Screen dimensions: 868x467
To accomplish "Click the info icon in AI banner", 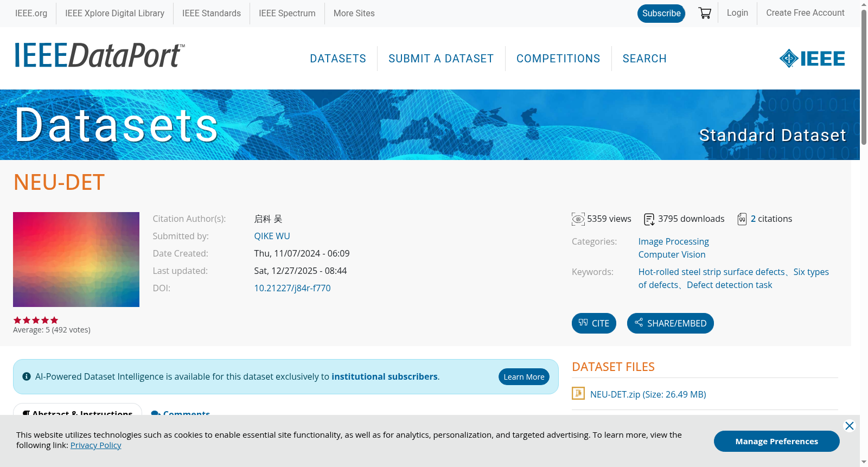I will pos(27,376).
